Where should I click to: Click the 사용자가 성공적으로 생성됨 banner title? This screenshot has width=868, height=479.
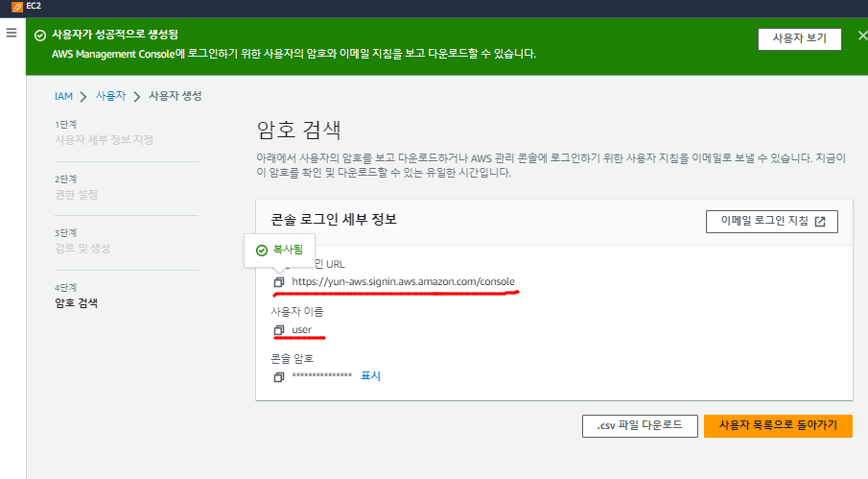(115, 35)
